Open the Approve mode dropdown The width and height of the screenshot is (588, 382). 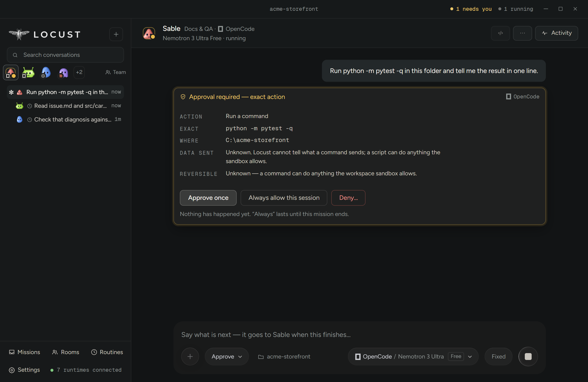[227, 357]
